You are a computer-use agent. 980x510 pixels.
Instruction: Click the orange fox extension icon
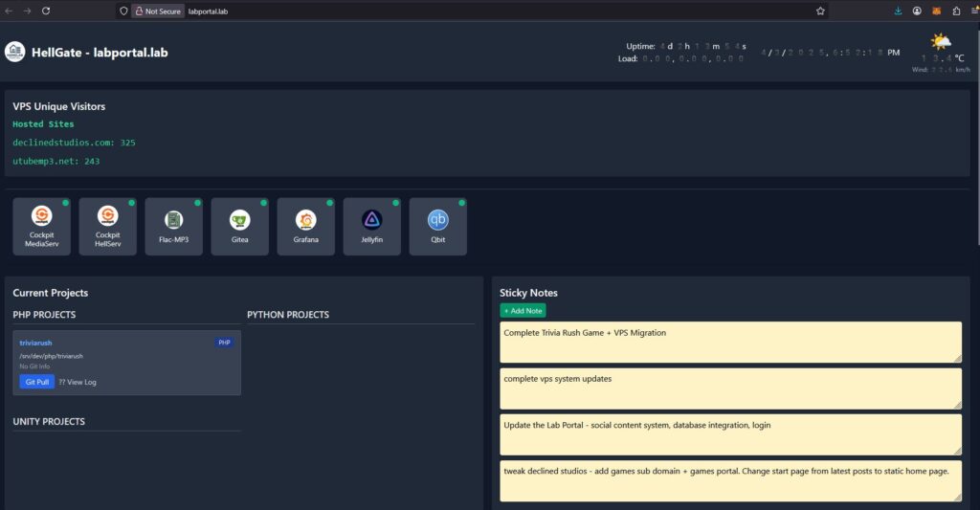click(936, 11)
